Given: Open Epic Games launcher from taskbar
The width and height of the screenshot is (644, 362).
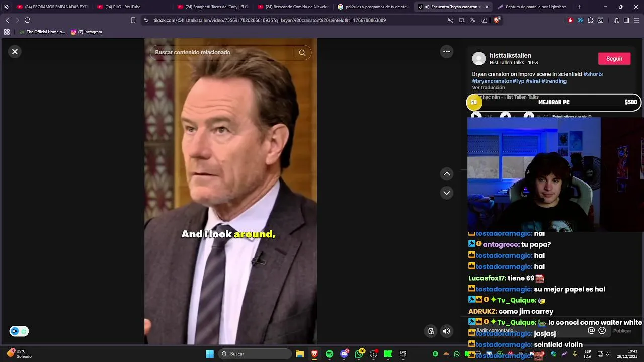Looking at the screenshot, I should point(403,354).
